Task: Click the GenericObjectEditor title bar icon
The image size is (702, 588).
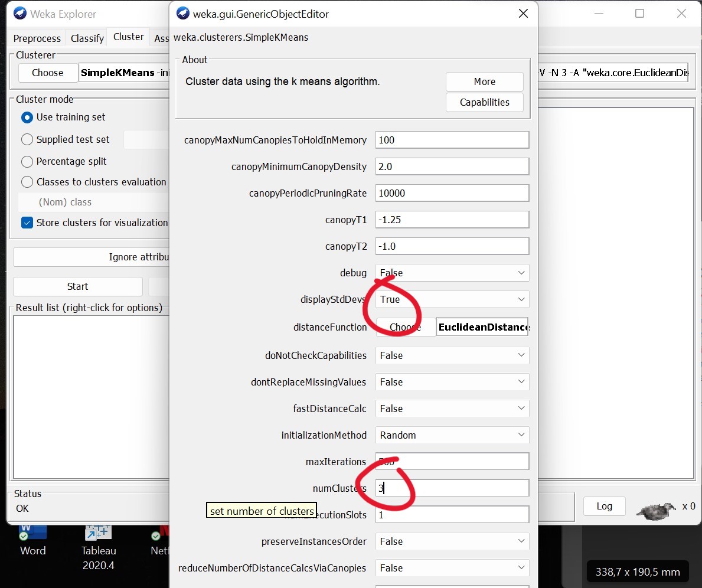Action: coord(183,14)
